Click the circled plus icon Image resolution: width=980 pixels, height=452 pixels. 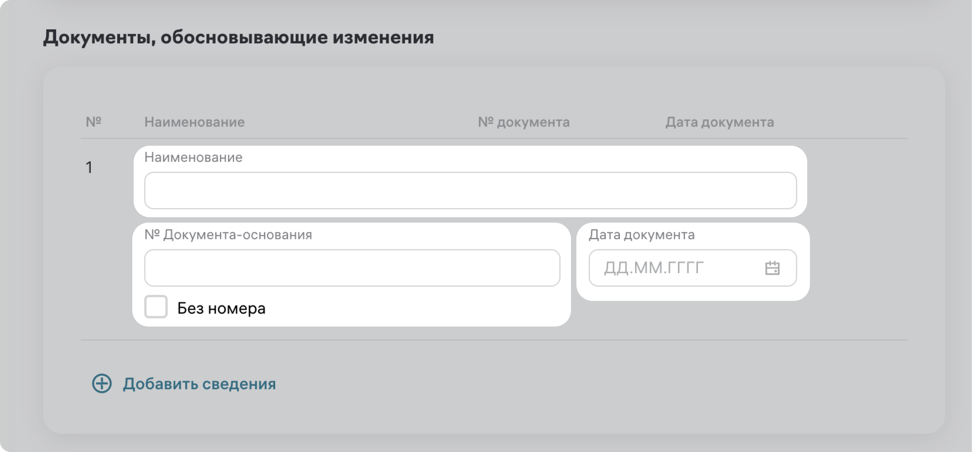coord(102,383)
